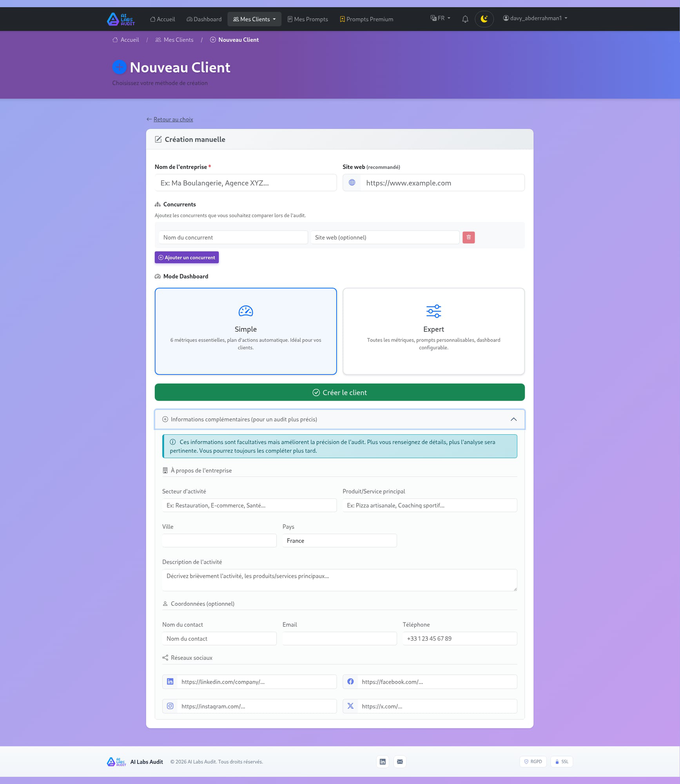680x784 pixels.
Task: Toggle dark mode with the moon icon
Action: (x=484, y=18)
